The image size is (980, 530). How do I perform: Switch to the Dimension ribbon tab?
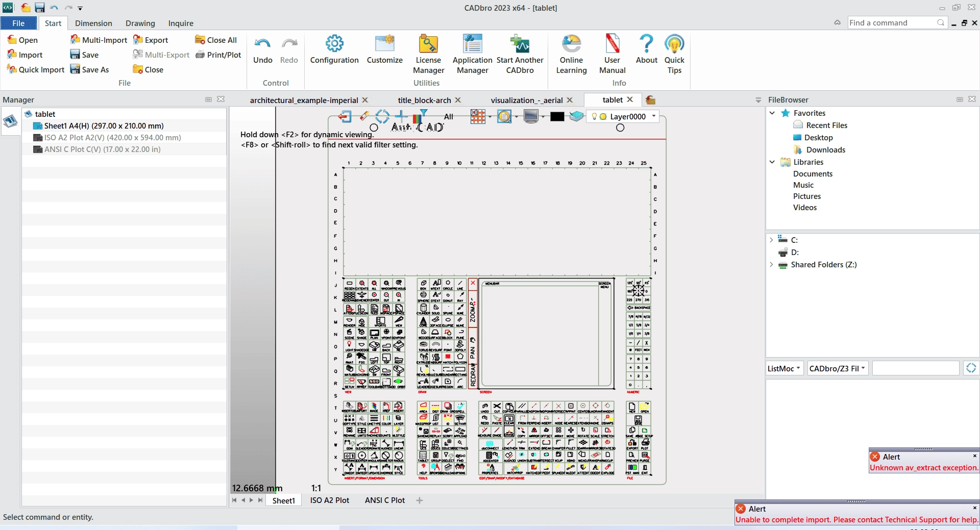pyautogui.click(x=93, y=23)
